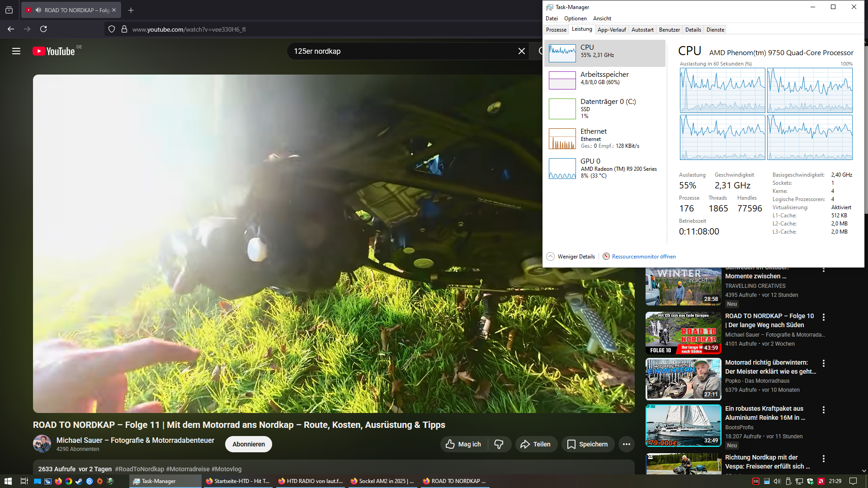Open the Optionen menu in Task Manager
This screenshot has width=868, height=488.
point(575,19)
